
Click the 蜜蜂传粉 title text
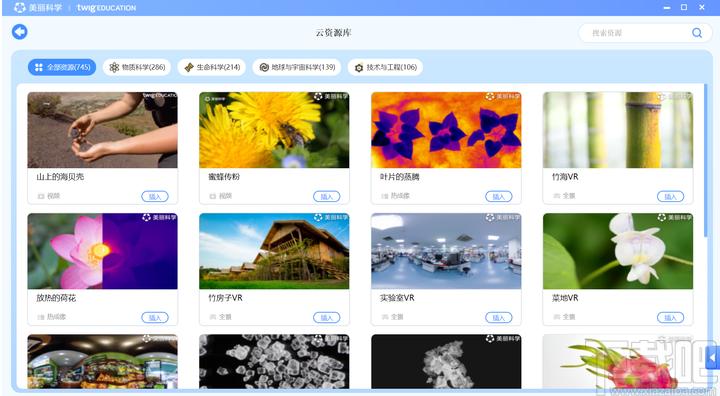click(224, 177)
